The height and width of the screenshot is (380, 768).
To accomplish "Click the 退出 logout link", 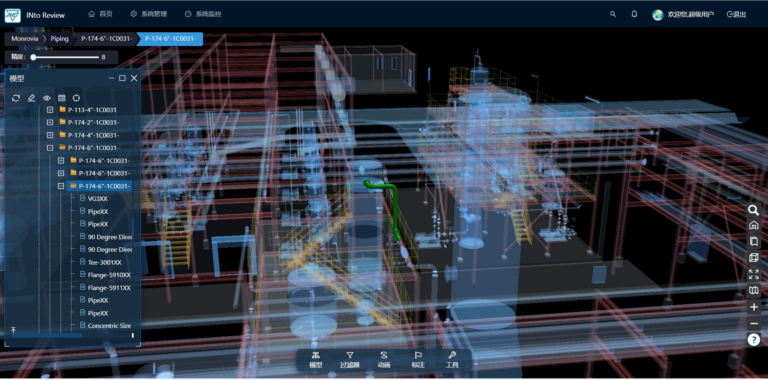I will [x=736, y=15].
